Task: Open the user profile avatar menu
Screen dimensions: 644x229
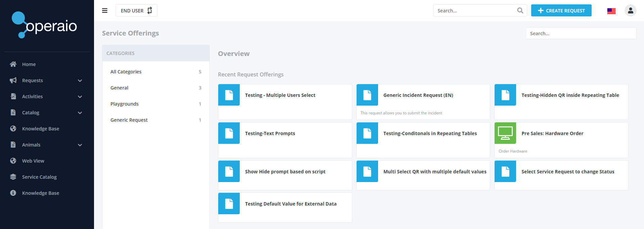Action: pyautogui.click(x=630, y=10)
